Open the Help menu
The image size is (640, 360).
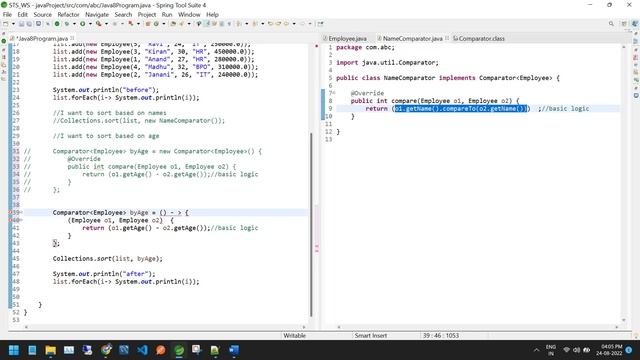(x=212, y=14)
